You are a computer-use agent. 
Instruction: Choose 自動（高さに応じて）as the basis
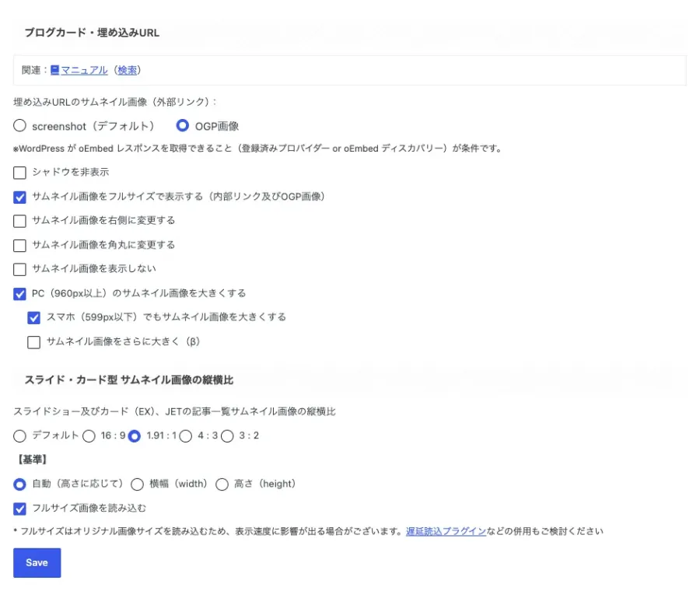click(x=19, y=484)
